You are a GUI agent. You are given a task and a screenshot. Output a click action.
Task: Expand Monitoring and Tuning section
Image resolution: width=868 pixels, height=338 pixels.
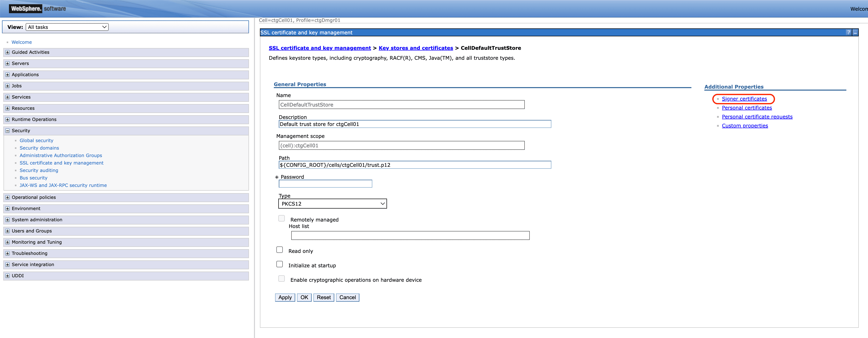(x=7, y=242)
